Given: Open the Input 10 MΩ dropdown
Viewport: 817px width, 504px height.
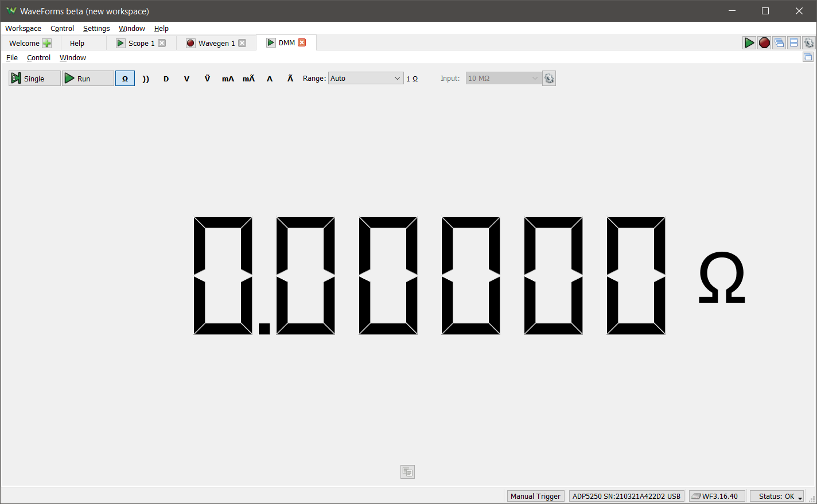Looking at the screenshot, I should pos(503,79).
